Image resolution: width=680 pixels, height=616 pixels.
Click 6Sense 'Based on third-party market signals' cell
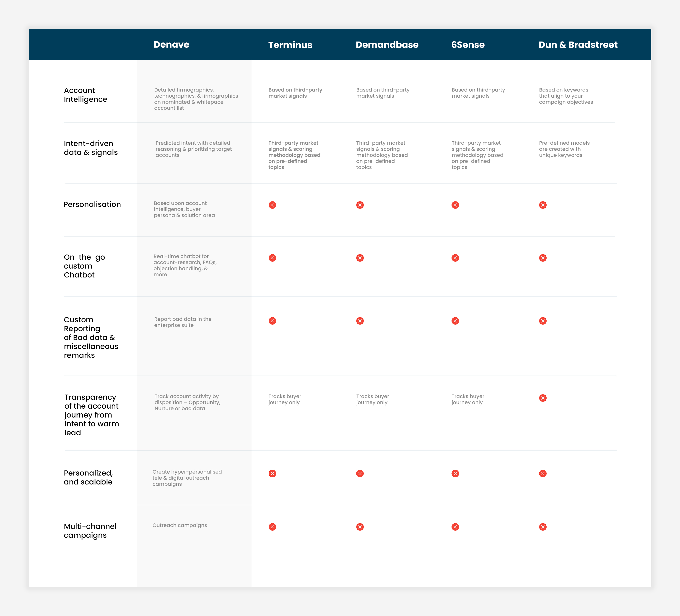tap(478, 93)
